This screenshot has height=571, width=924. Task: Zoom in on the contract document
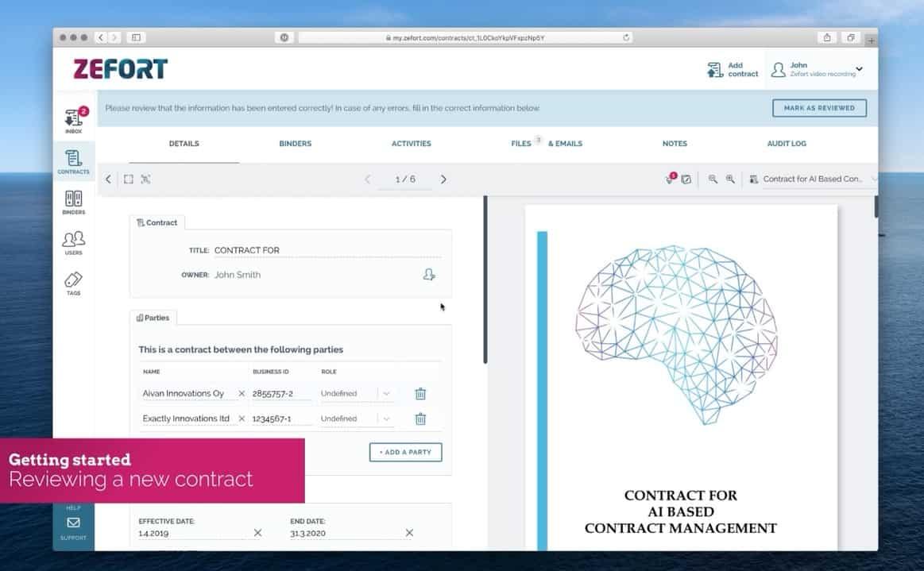point(713,179)
